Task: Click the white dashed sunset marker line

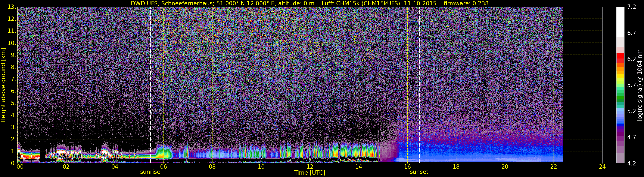Action: [x=419, y=85]
